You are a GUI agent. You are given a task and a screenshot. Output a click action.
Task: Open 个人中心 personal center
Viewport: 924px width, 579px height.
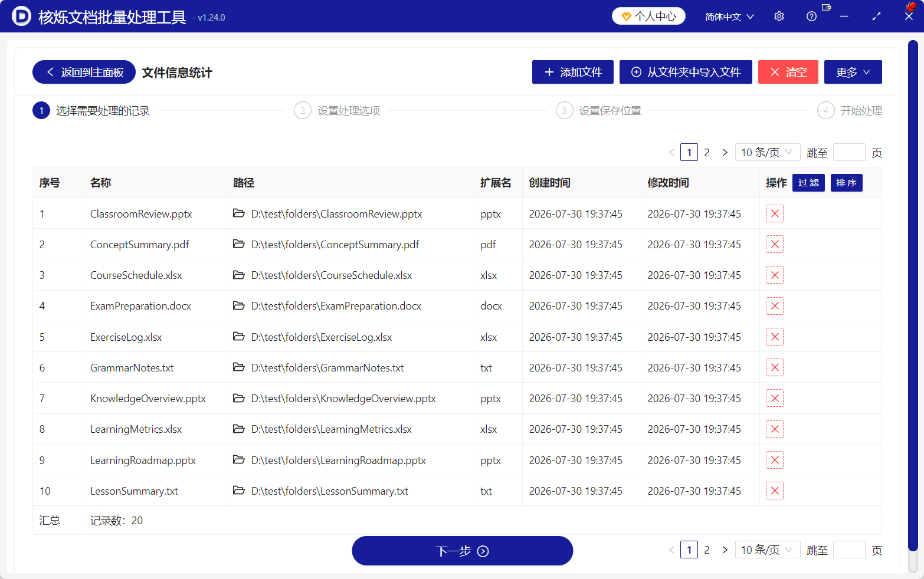648,16
